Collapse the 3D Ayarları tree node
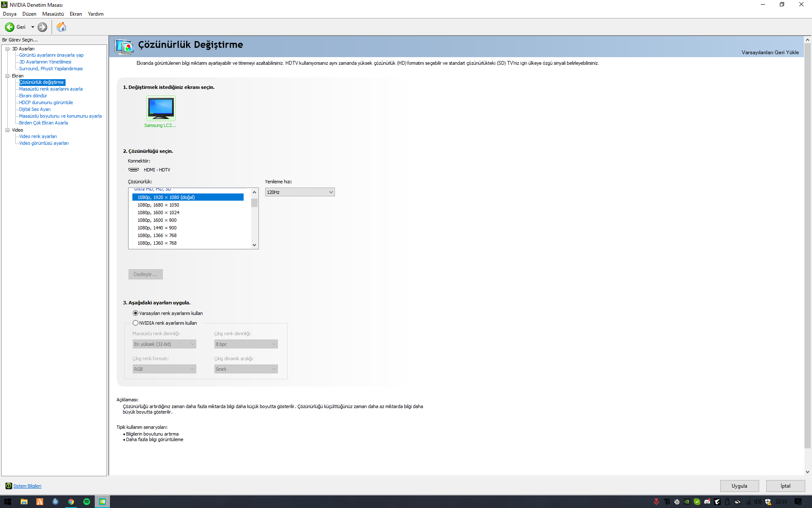This screenshot has width=812, height=508. coord(8,49)
